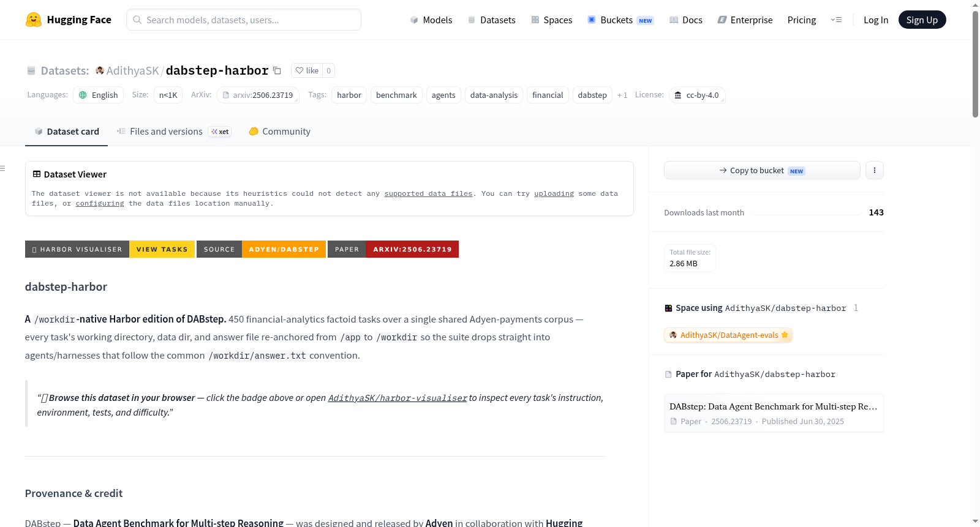980x527 pixels.
Task: Open the red ARXIV:2506.23719 badge
Action: 412,249
